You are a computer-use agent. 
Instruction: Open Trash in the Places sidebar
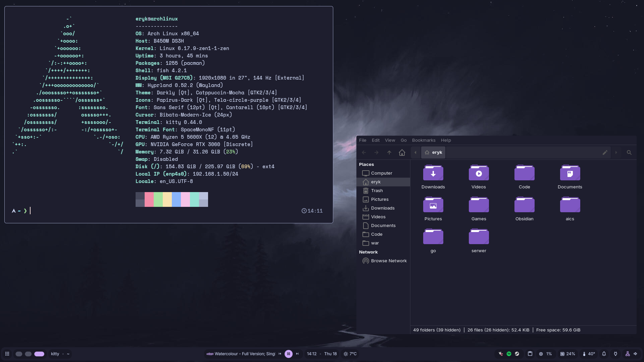383,191
